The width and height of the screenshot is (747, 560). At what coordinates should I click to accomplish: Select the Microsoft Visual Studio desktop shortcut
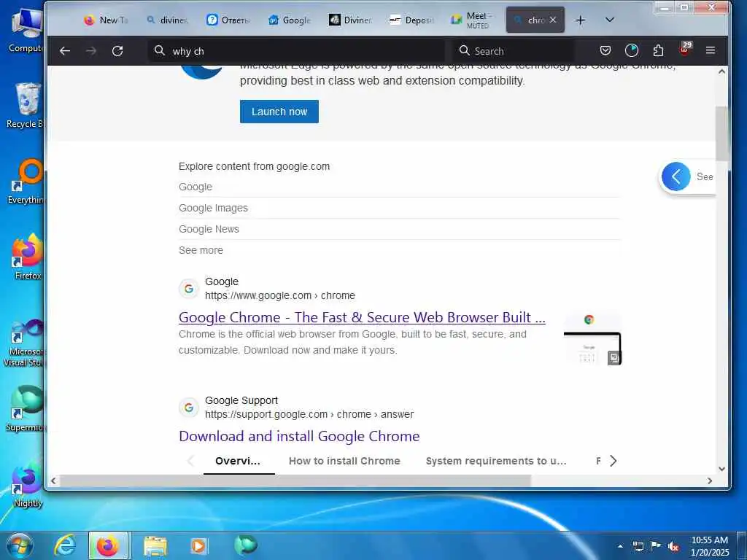(25, 343)
